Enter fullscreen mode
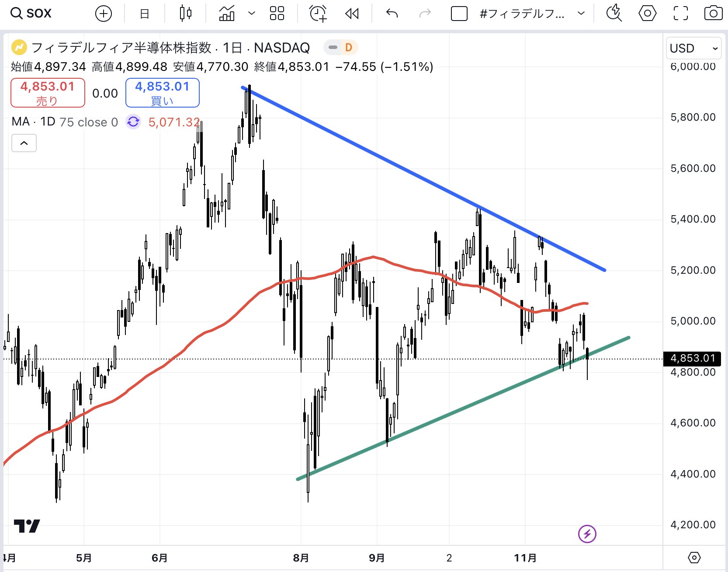728x572 pixels. point(680,14)
